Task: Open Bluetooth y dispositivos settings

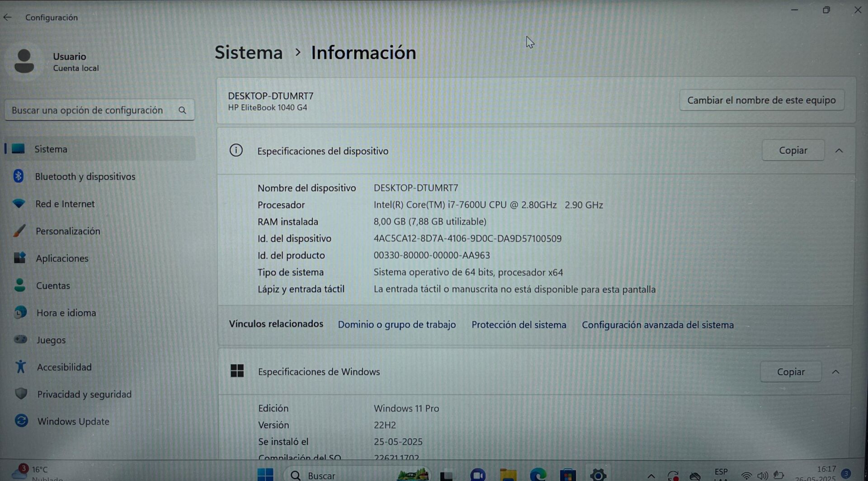Action: [x=85, y=176]
